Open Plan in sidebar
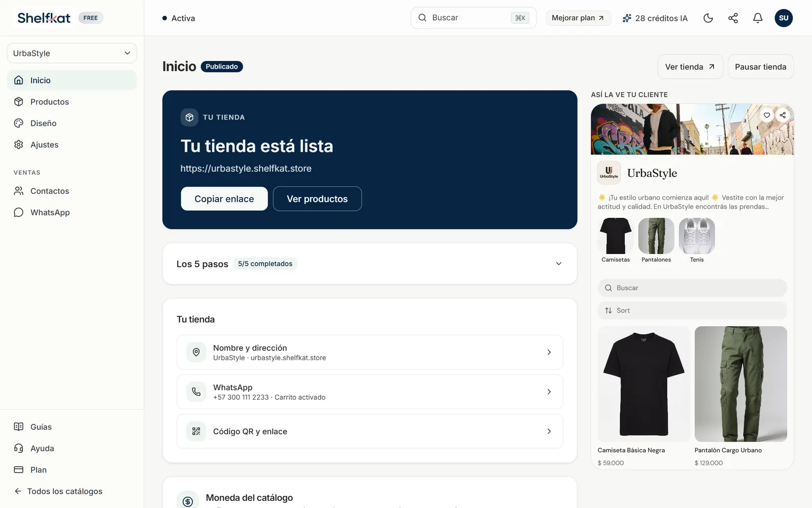 pyautogui.click(x=72, y=470)
